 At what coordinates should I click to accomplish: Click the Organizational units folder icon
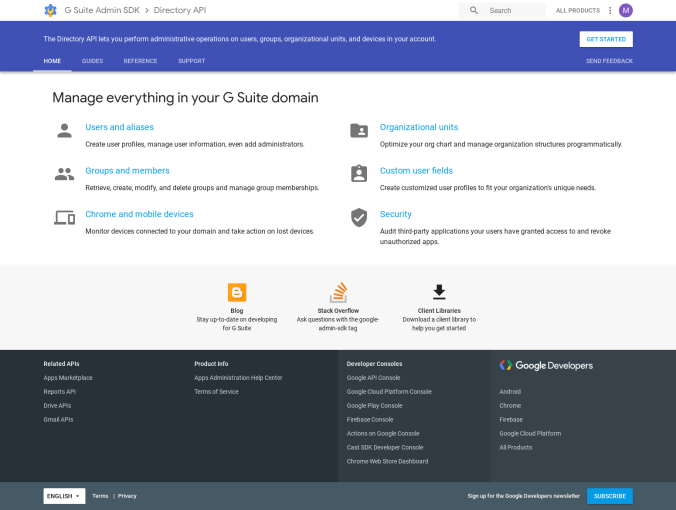coord(359,130)
